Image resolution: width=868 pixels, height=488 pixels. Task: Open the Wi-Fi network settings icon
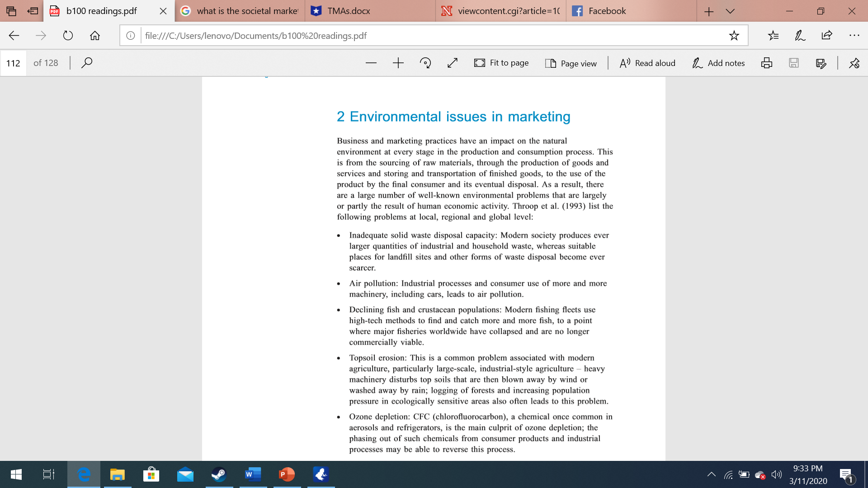pyautogui.click(x=728, y=474)
